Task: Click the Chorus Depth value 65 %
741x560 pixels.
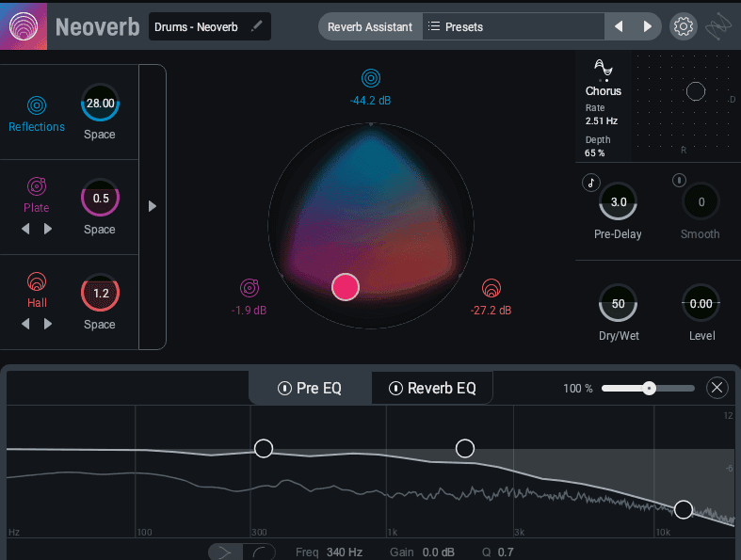Action: tap(595, 153)
